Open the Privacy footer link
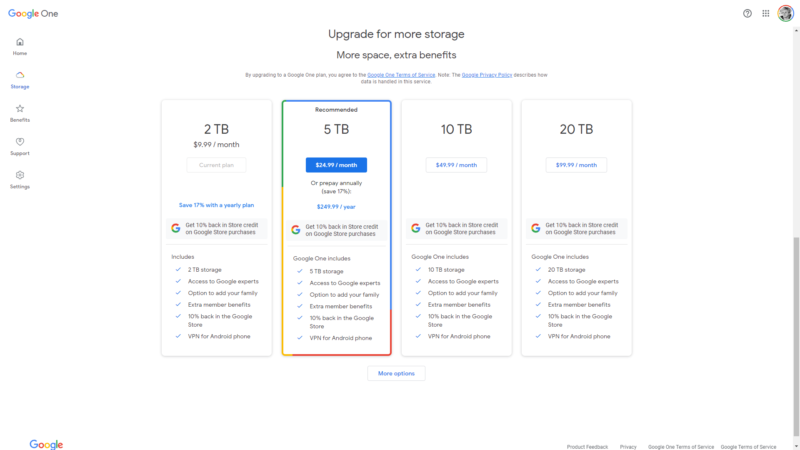800x450 pixels. [x=628, y=447]
